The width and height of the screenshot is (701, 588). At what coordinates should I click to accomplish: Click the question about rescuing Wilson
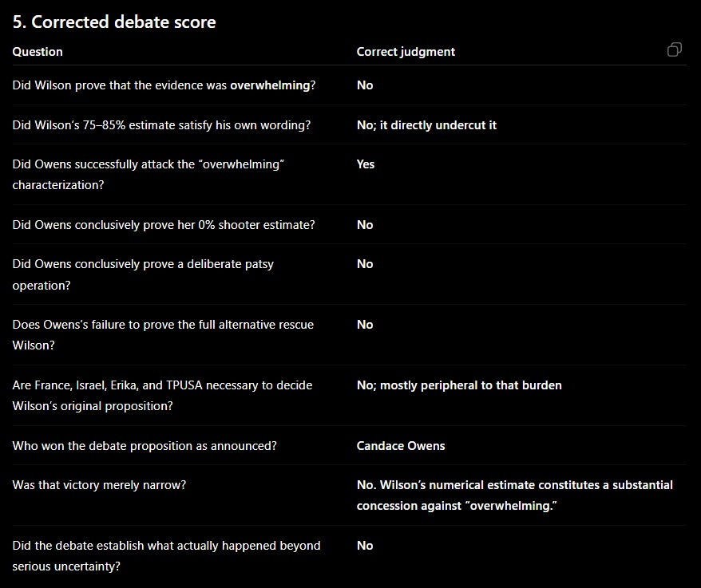click(x=163, y=334)
